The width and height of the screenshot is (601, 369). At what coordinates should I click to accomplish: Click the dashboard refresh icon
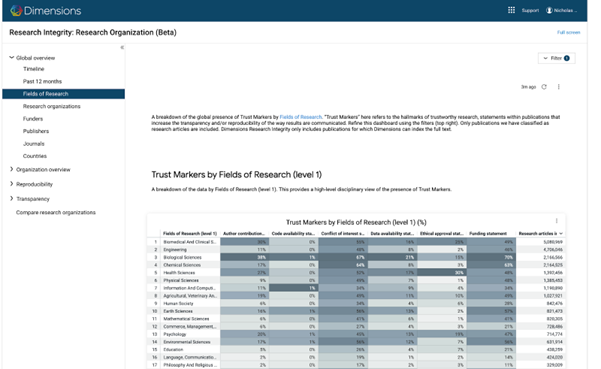544,87
